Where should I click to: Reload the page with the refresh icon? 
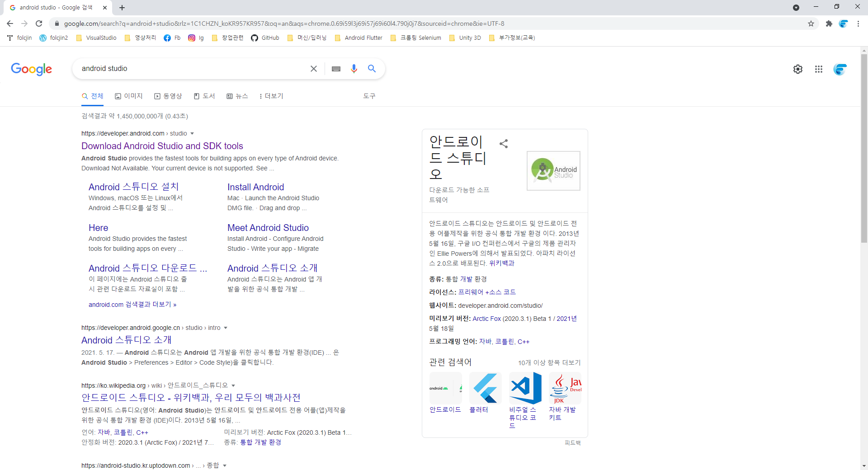39,23
